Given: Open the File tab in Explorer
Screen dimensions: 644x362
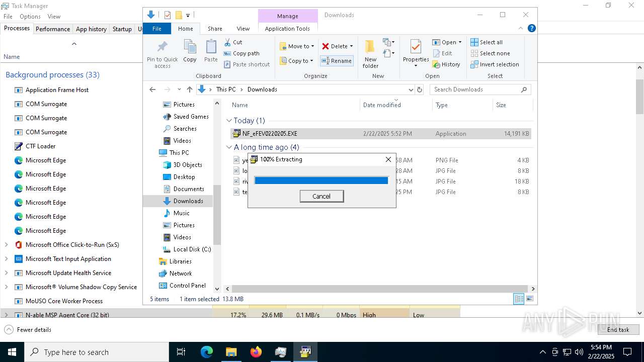Looking at the screenshot, I should [157, 29].
